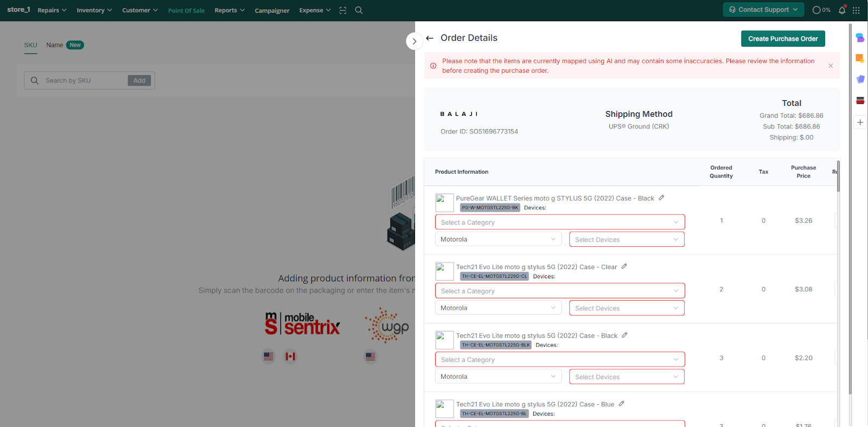868x427 pixels.
Task: Edit Tech21 Evo Lite Clear case name
Action: pos(624,266)
